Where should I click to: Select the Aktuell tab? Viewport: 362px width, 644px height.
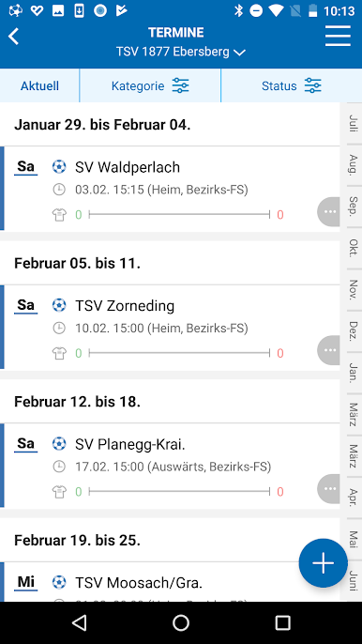(39, 85)
